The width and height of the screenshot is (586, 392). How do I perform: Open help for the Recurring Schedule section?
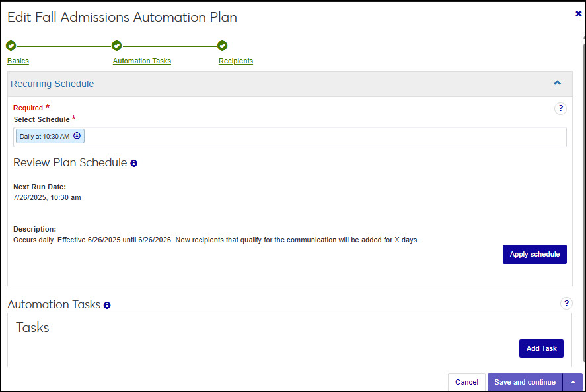(560, 109)
